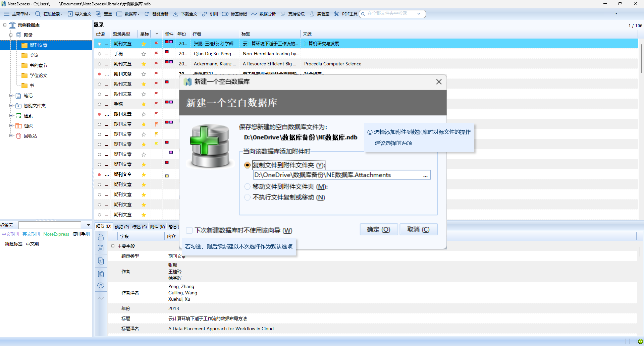Click the 英文期刊 tag link
This screenshot has width=644, height=346.
(x=31, y=234)
